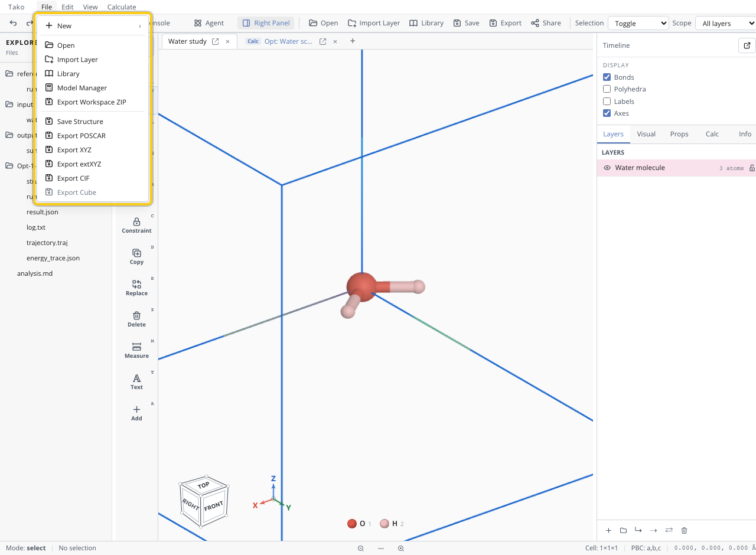This screenshot has width=756, height=555.
Task: Choose Save Structure from the File menu
Action: pos(93,122)
